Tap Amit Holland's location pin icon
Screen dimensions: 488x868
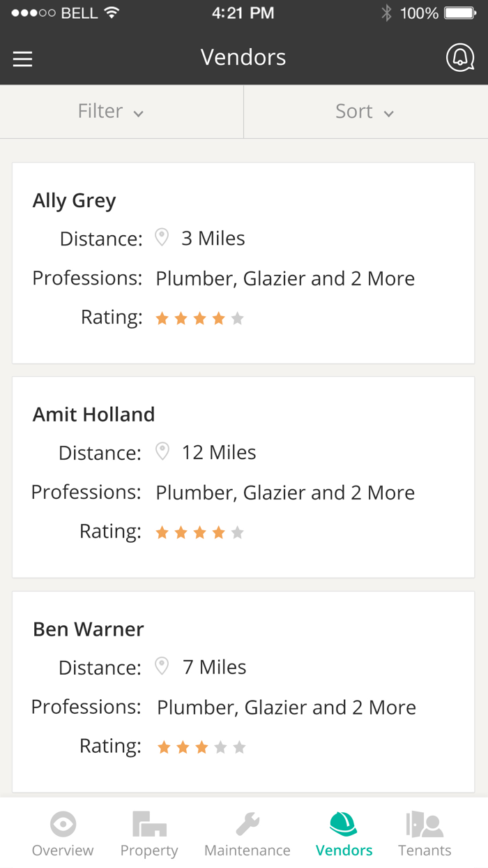coord(162,451)
